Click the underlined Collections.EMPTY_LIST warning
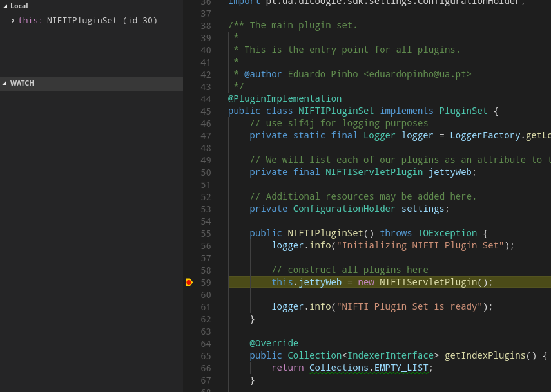 pos(369,368)
